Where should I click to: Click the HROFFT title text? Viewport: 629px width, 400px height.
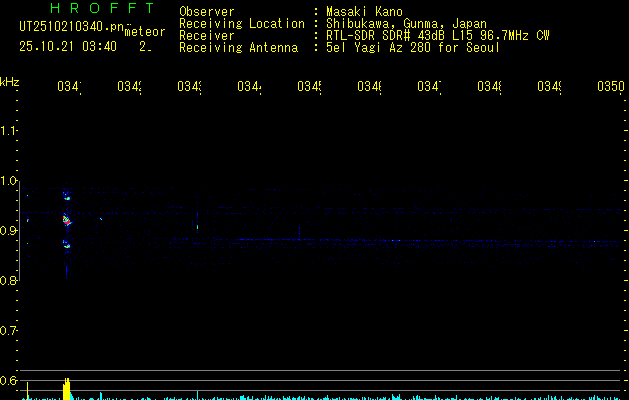[85, 9]
